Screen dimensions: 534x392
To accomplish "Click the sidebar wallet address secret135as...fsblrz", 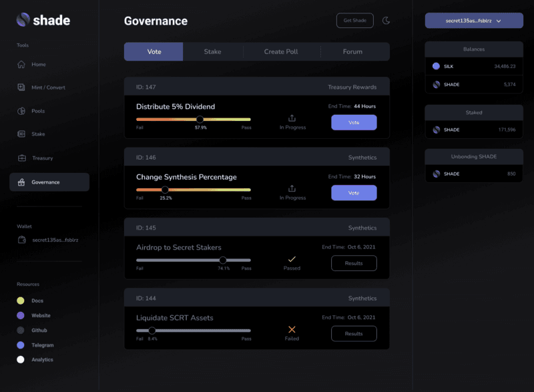I will (55, 240).
